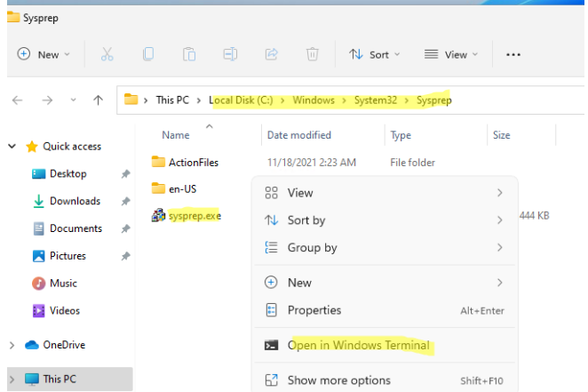Choose Properties in the context menu
This screenshot has height=392, width=588.
click(385, 310)
